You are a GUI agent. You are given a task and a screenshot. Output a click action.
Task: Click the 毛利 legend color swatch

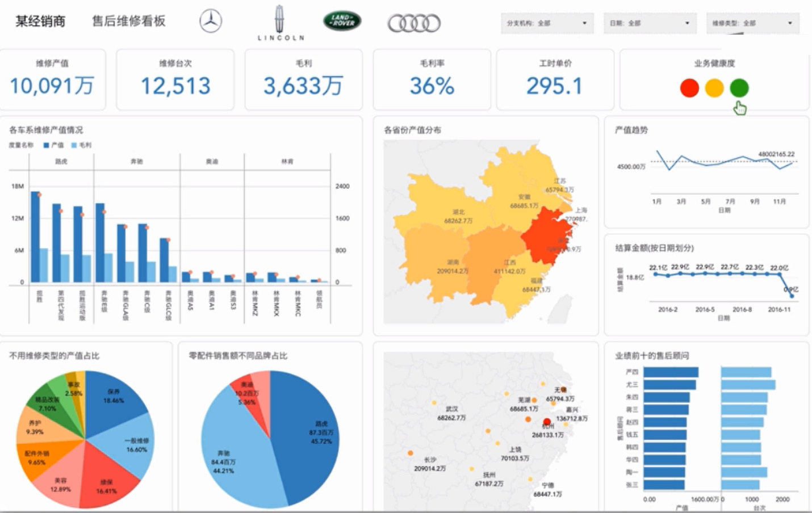[x=74, y=145]
